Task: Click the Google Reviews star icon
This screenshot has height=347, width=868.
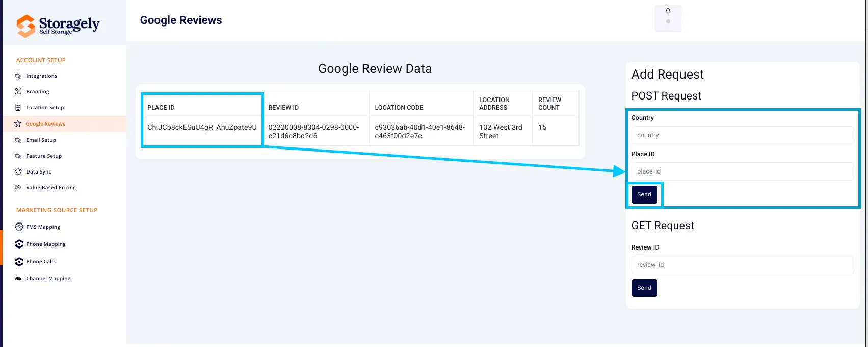Action: [18, 123]
